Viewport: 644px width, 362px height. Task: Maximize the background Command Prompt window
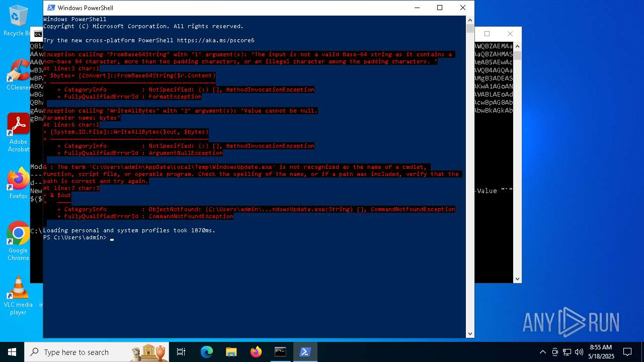tap(487, 34)
